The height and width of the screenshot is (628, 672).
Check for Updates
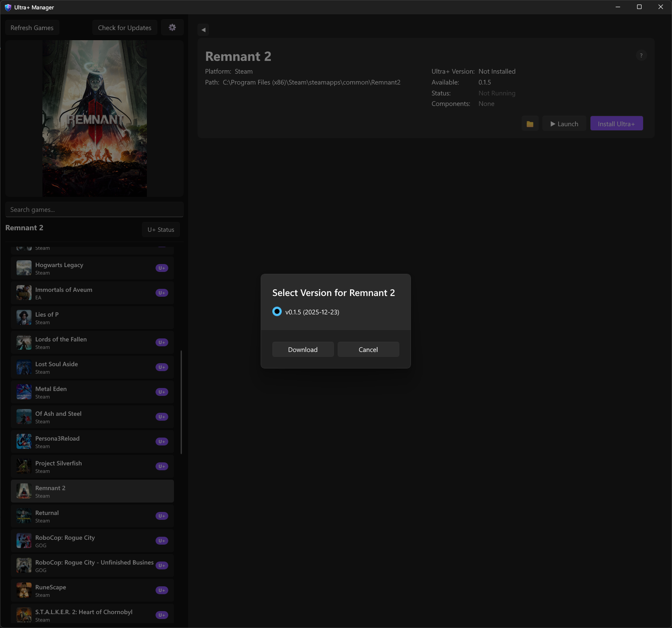(124, 27)
